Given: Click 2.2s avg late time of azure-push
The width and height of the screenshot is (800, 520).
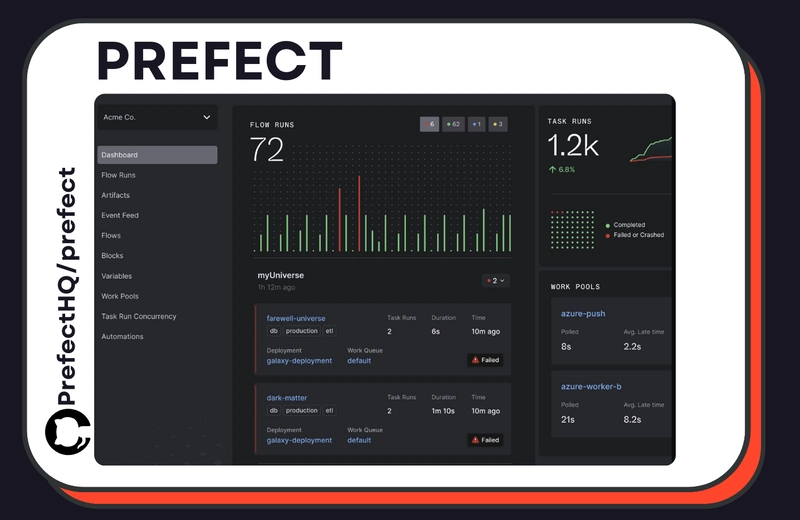Looking at the screenshot, I should pos(632,346).
